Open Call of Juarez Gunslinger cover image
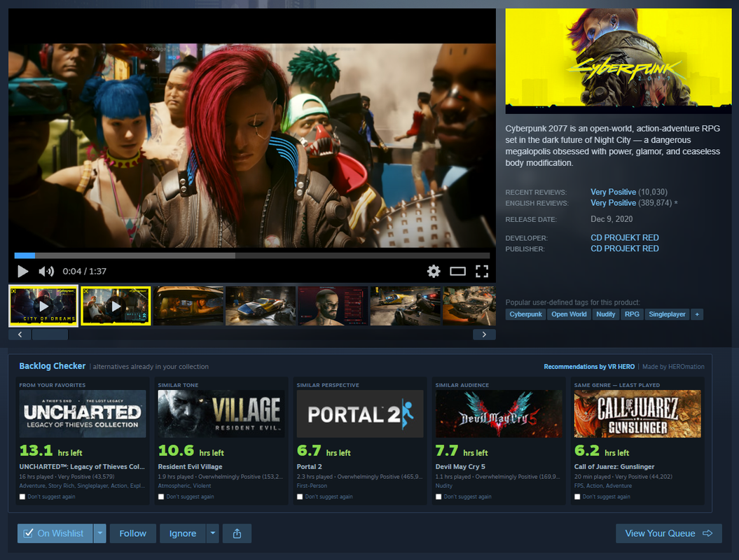 [x=637, y=414]
